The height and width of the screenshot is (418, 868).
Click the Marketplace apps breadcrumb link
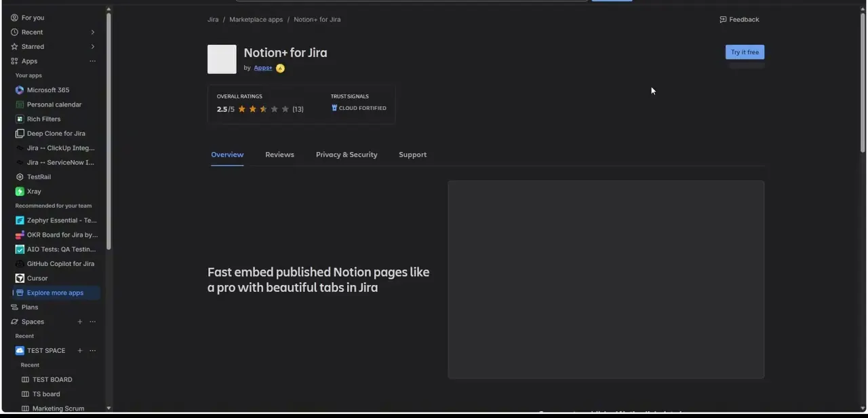[256, 20]
